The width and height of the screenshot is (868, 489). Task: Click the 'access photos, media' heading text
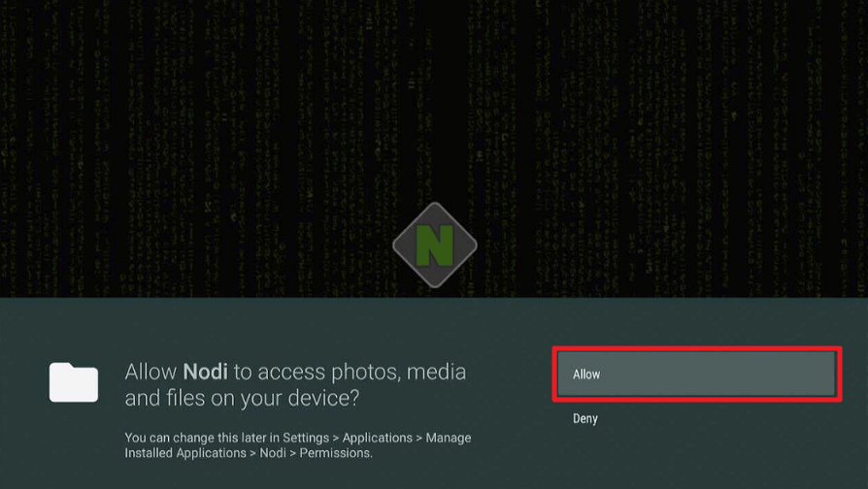point(362,373)
